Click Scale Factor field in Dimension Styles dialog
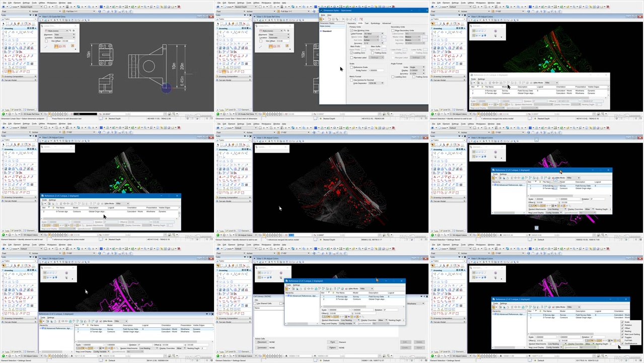Image resolution: width=644 pixels, height=363 pixels. click(x=376, y=70)
